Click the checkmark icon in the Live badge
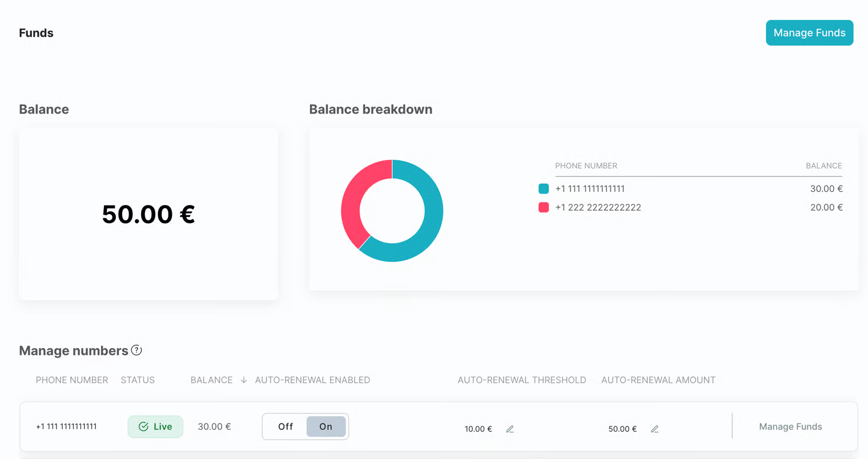This screenshot has height=459, width=868. (143, 426)
